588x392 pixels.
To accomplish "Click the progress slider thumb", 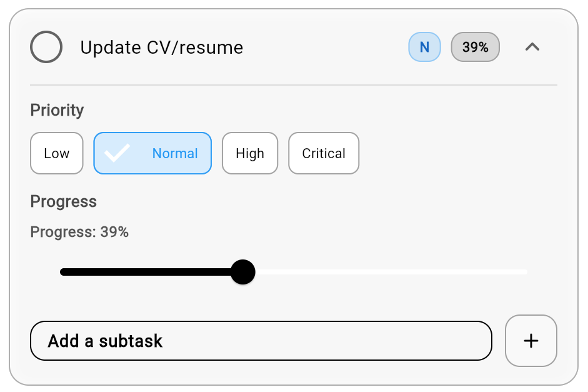I will (242, 272).
